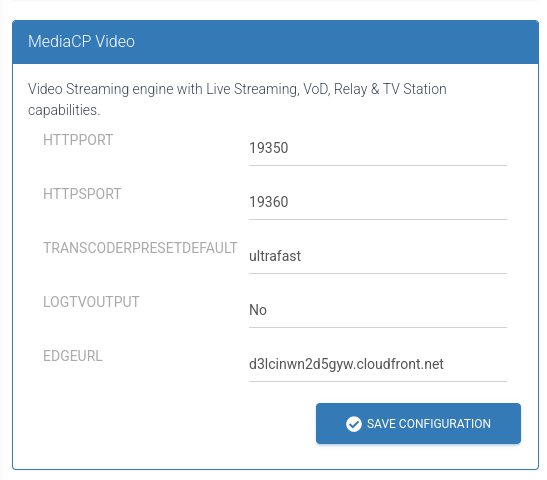
Task: Click the HTTPSPORT label
Action: [x=82, y=194]
